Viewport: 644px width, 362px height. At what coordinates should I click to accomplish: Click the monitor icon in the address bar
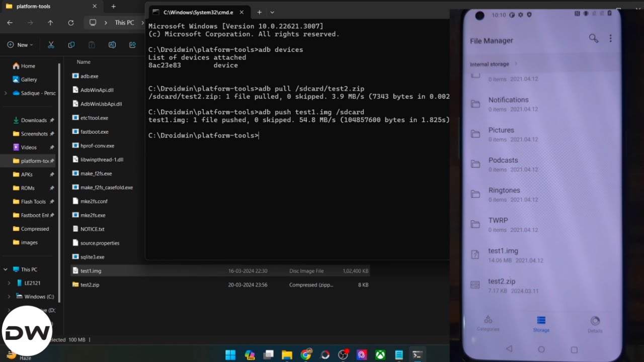tap(93, 23)
